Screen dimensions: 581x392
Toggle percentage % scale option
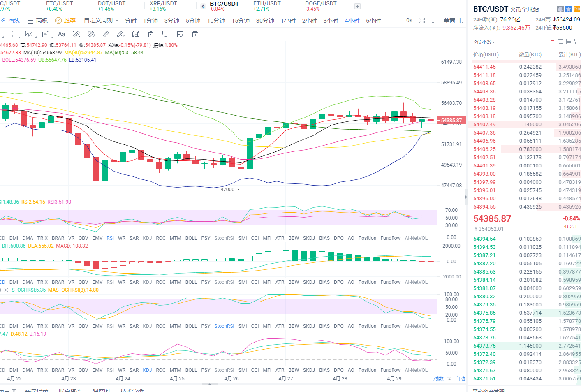coord(449,379)
